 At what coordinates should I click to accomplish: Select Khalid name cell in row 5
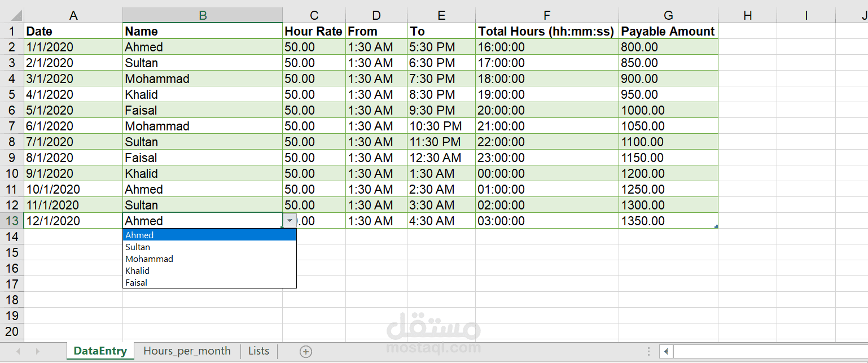[203, 95]
